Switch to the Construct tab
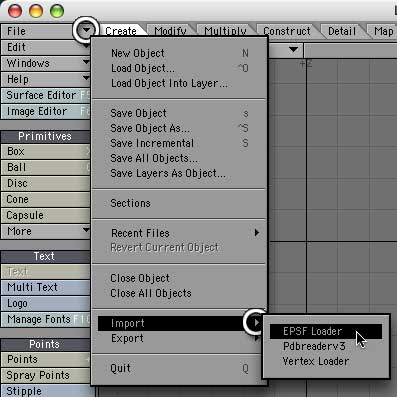Image resolution: width=397 pixels, height=397 pixels. click(x=287, y=31)
